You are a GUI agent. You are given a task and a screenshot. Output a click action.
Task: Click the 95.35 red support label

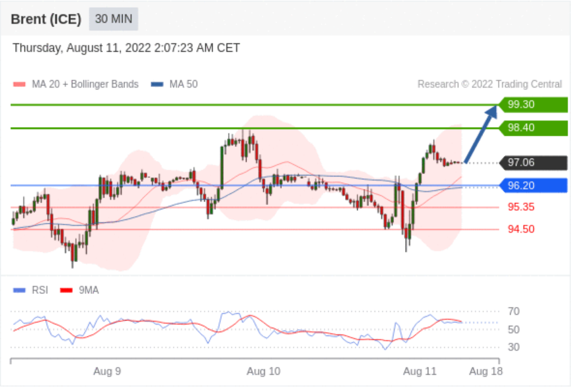pos(520,207)
